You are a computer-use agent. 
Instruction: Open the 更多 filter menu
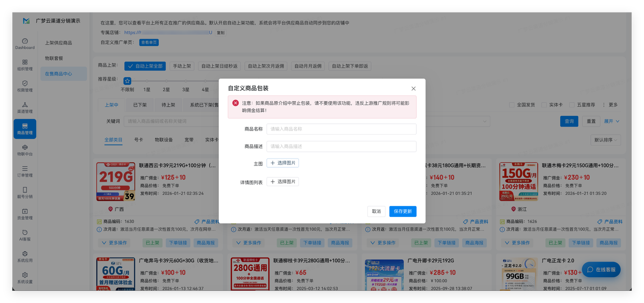click(x=610, y=105)
